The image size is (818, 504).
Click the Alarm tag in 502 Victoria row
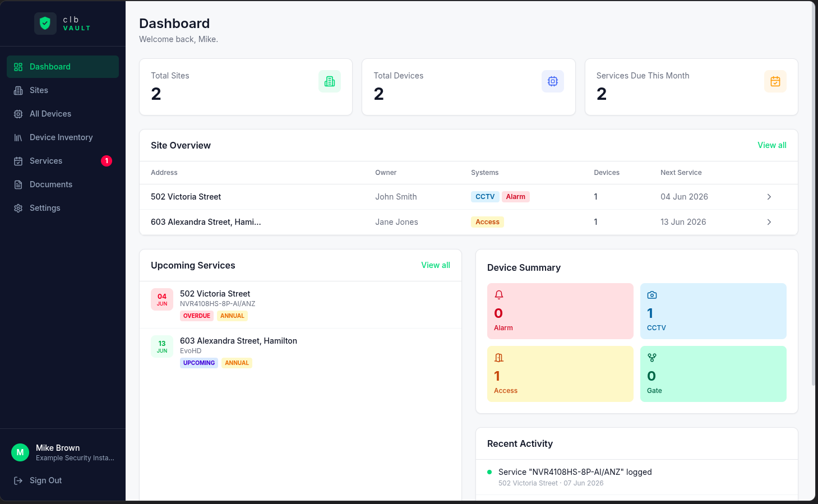516,197
